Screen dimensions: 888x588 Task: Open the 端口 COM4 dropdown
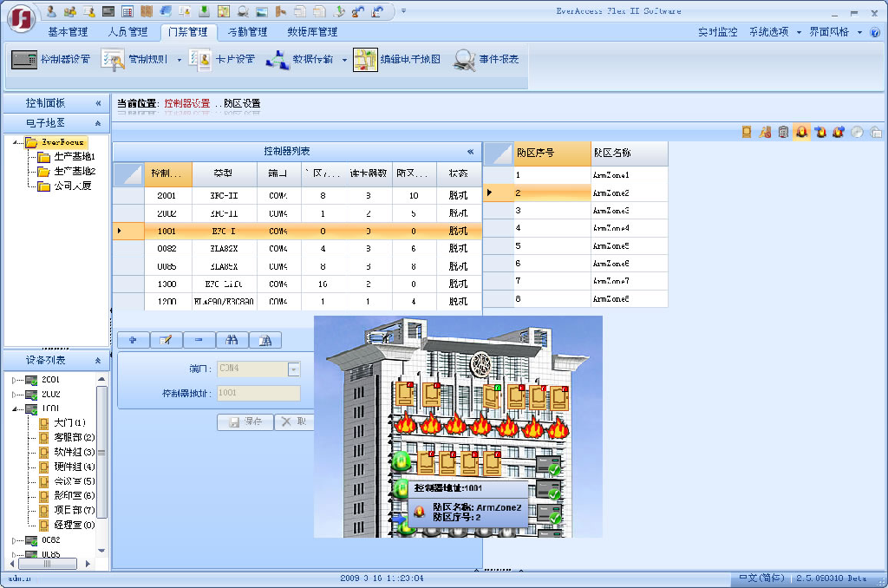pos(293,369)
